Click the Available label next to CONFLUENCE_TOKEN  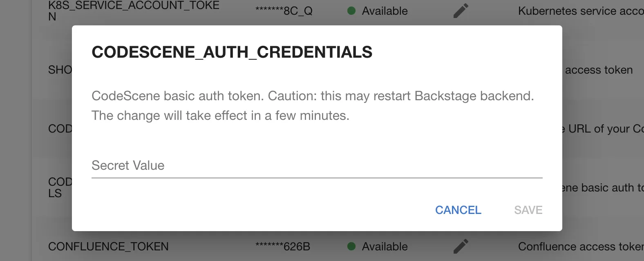(384, 246)
